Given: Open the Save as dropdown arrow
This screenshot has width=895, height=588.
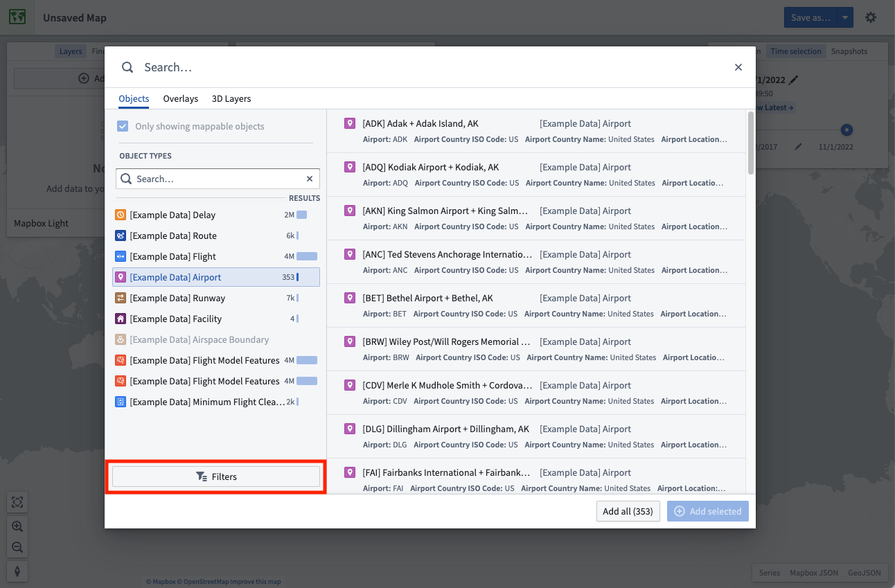Looking at the screenshot, I should click(x=844, y=17).
